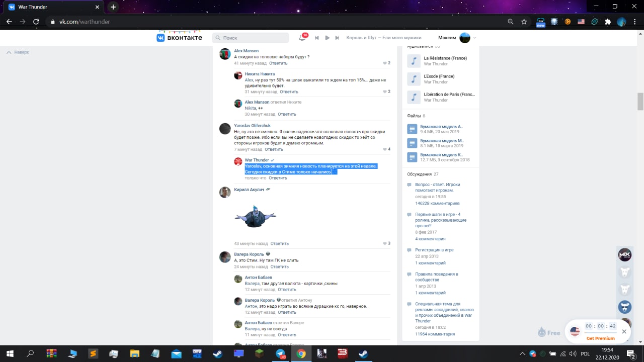644x362 pixels.
Task: Open Windows notification center
Action: (630, 353)
